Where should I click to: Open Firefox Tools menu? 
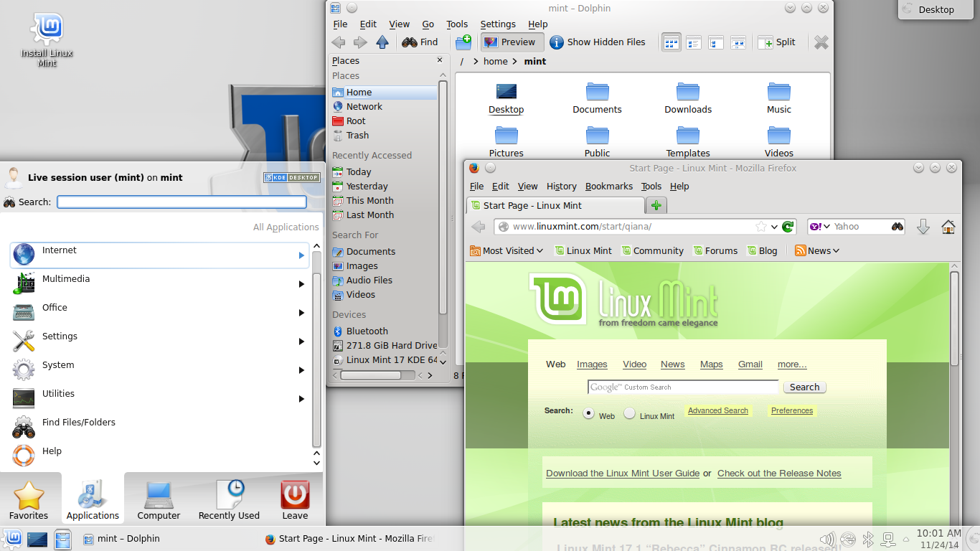(x=651, y=187)
